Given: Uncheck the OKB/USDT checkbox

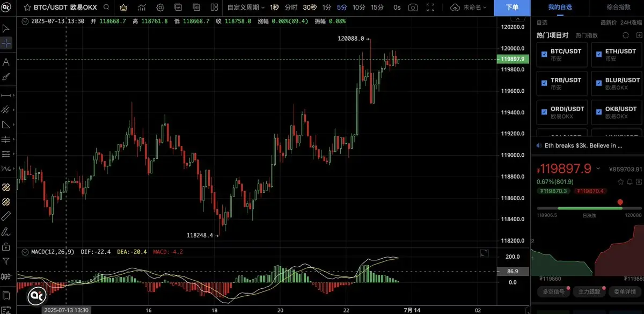Looking at the screenshot, I should click(x=599, y=112).
